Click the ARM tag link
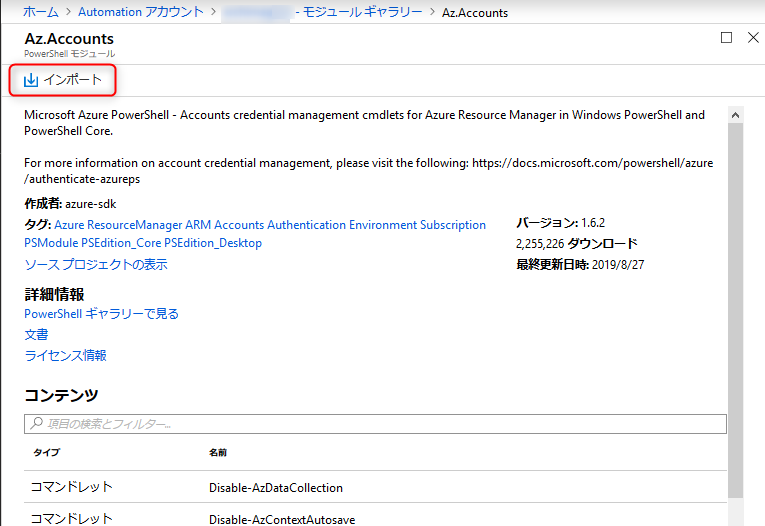This screenshot has height=526, width=765. (x=198, y=225)
